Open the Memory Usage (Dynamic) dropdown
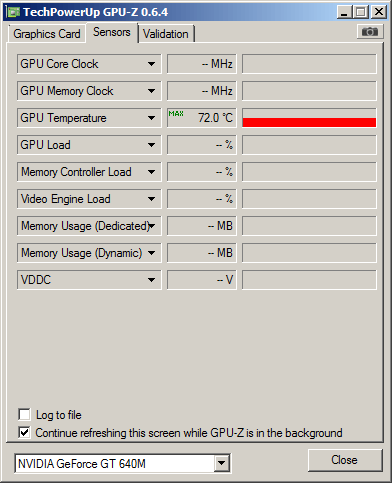Screen dimensions: 392x483 pos(151,253)
